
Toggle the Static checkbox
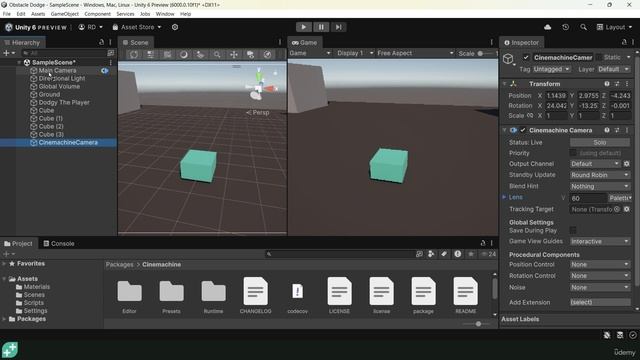click(599, 58)
